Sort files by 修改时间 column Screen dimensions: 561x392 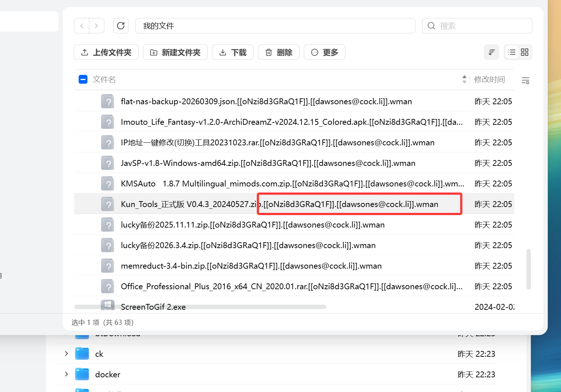click(489, 79)
